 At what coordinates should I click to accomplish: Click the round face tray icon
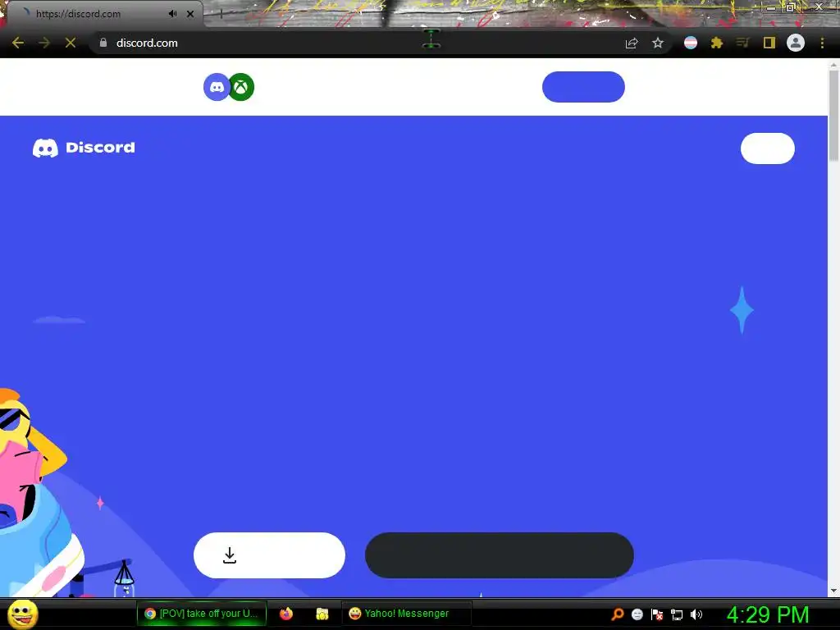[637, 614]
